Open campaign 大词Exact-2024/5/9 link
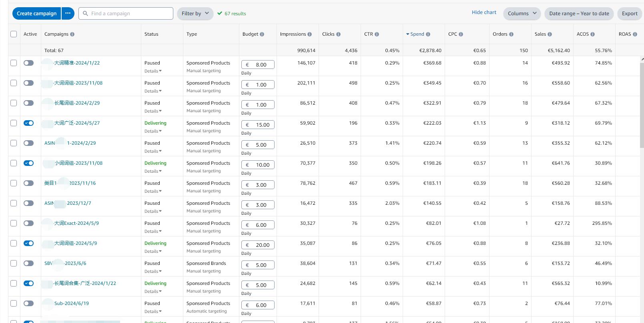 [x=76, y=223]
